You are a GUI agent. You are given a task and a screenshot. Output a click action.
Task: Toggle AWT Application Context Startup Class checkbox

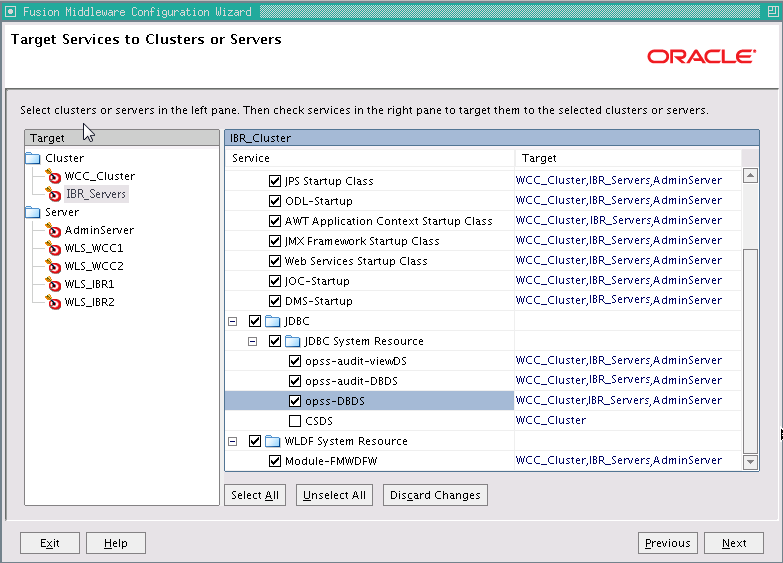[x=275, y=221]
